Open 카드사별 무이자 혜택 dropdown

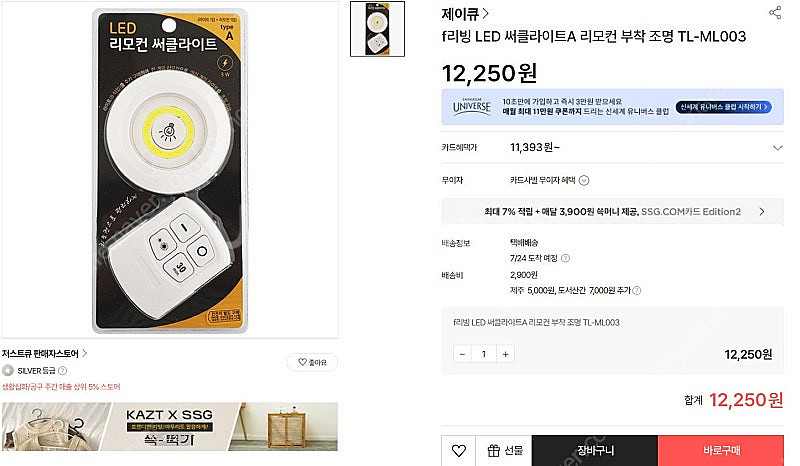[x=584, y=181]
